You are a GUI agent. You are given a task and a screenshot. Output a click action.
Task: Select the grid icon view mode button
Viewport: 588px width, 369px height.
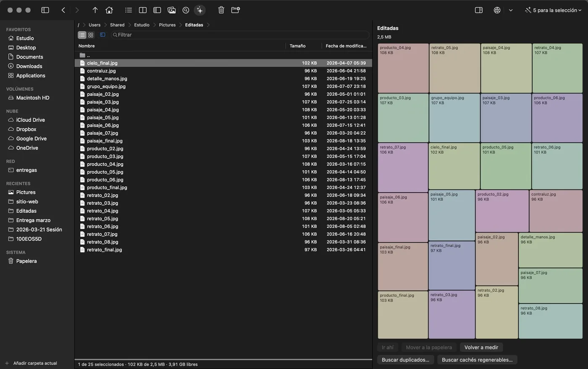coord(91,35)
